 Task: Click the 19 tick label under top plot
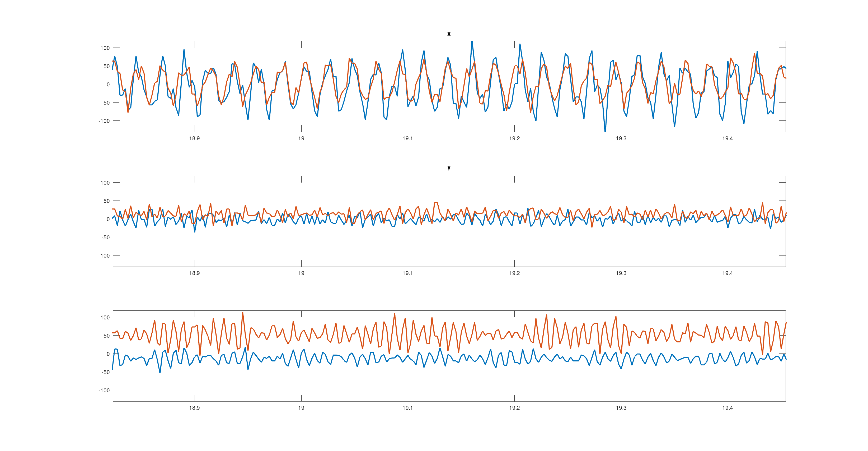pyautogui.click(x=301, y=138)
